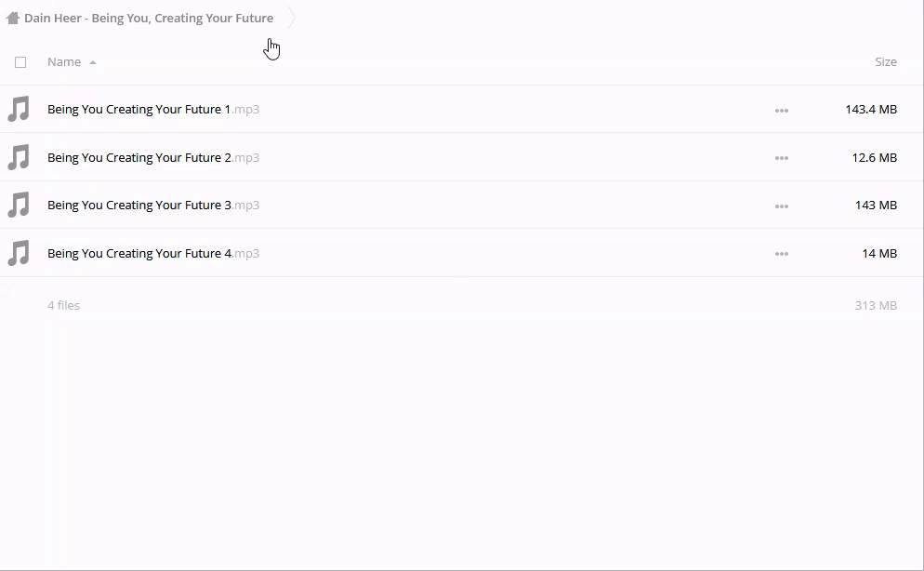Click music note icon for Future 3
Viewport: 924px width, 571px height.
coord(19,205)
